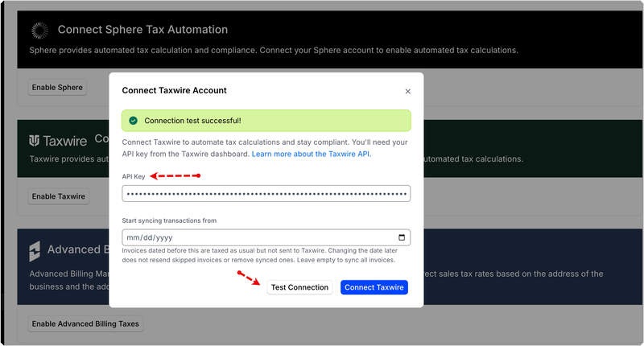Click the 'API Key' field label
644x346 pixels.
point(134,176)
